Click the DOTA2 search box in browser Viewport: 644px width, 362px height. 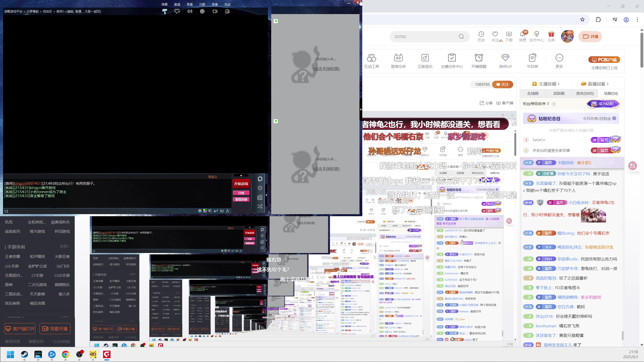425,37
